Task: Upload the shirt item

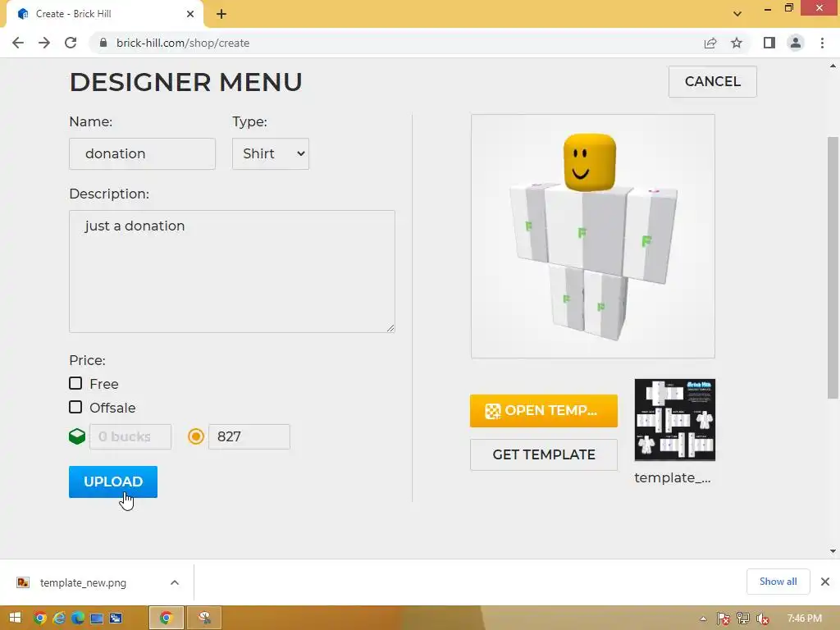Action: point(113,482)
